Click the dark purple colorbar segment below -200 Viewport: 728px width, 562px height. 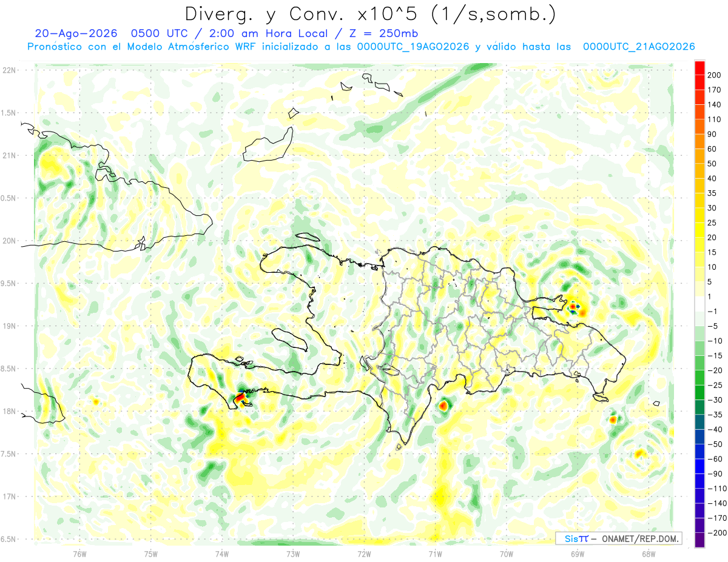pyautogui.click(x=699, y=539)
